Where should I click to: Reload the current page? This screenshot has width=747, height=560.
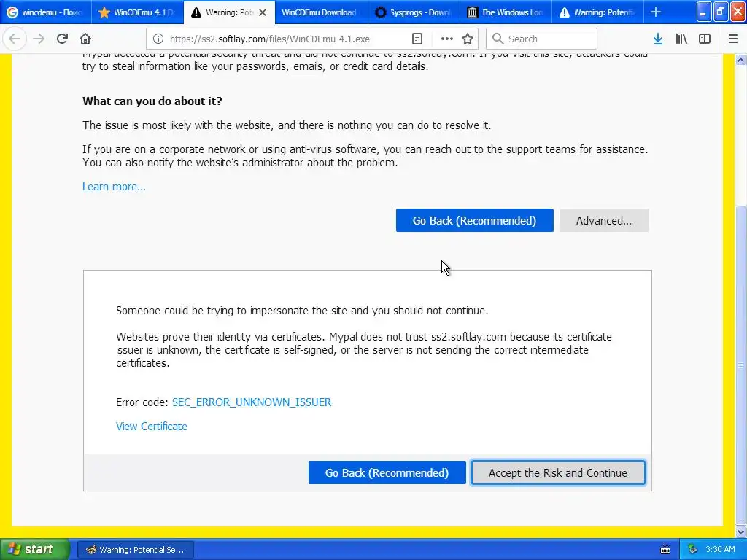point(62,39)
